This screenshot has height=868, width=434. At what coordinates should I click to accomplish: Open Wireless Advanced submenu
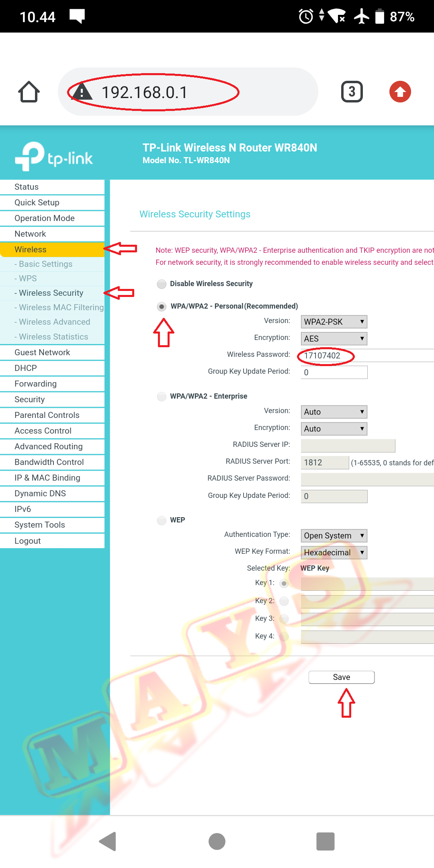(52, 322)
